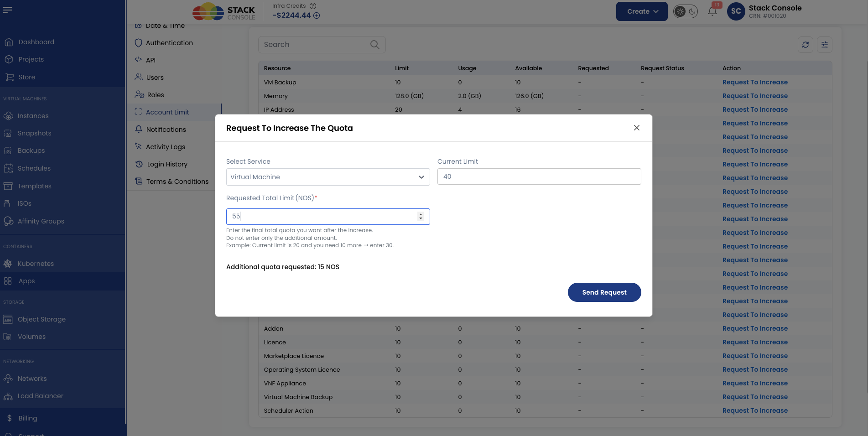
Task: Click the Backups sidebar icon
Action: (x=8, y=151)
